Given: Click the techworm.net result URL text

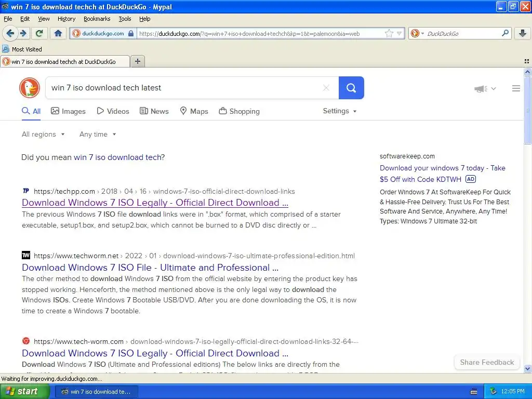Looking at the screenshot, I should (x=194, y=256).
